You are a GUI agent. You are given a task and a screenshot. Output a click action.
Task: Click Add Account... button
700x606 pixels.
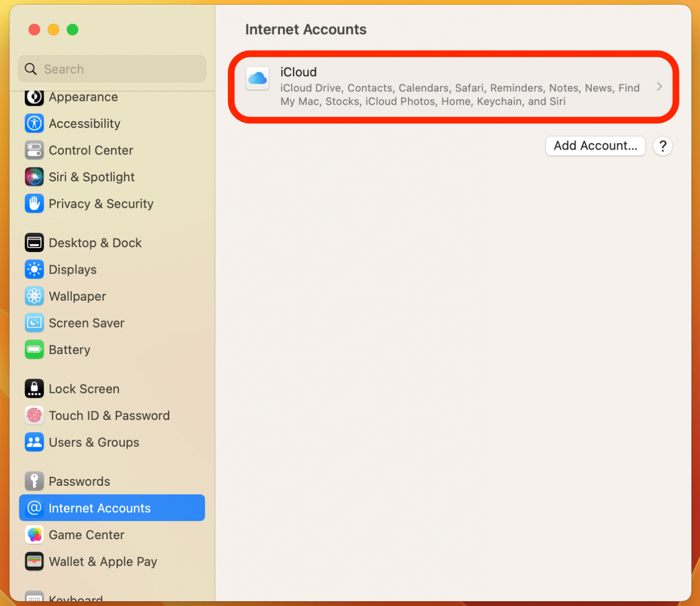coord(595,146)
